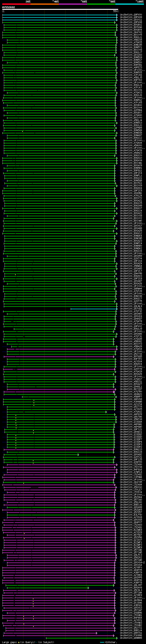Click the UniRef100_B9P763 hit label
The height and width of the screenshot is (644, 146).
[x=131, y=80]
